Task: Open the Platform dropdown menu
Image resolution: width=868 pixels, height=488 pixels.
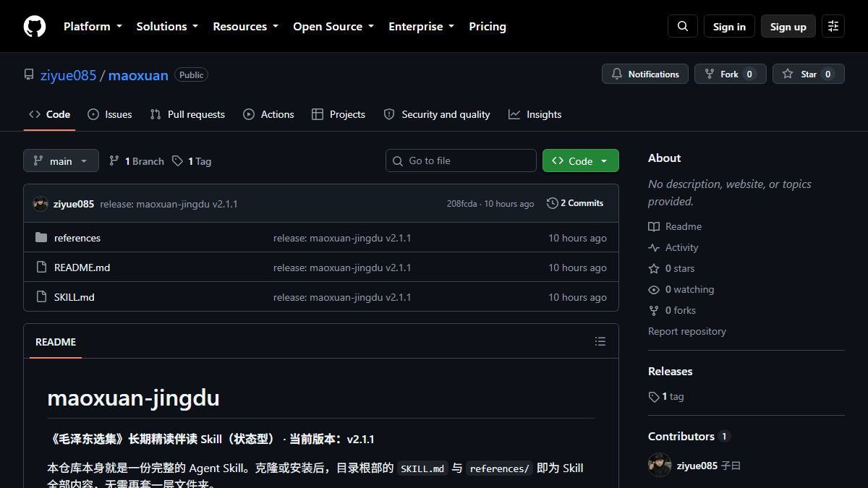Action: point(93,27)
